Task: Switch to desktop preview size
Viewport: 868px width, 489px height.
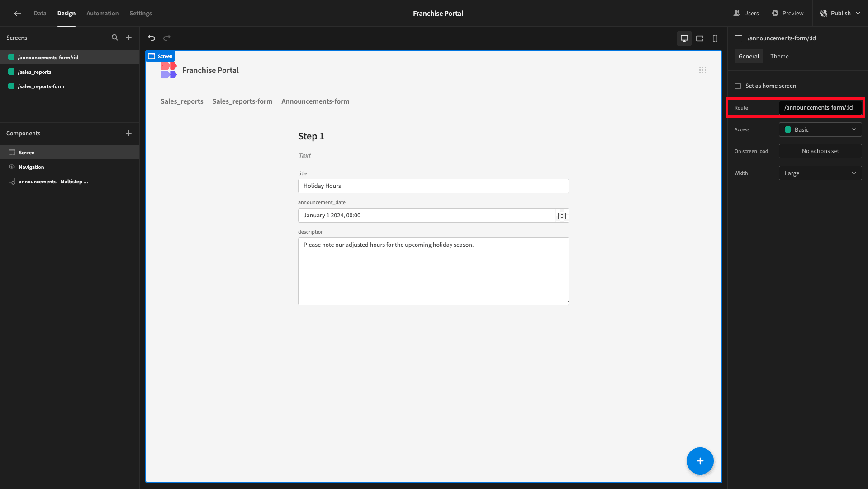Action: coord(684,38)
